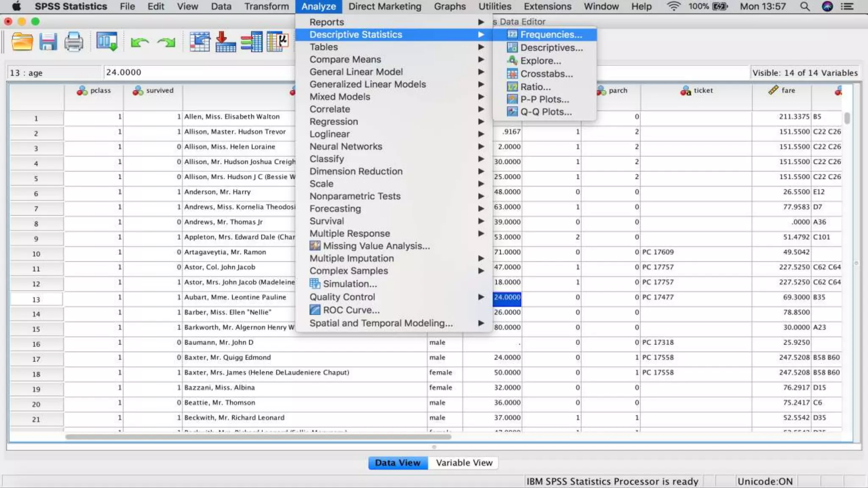
Task: Click the Go to Variable toolbar icon
Action: (x=225, y=42)
